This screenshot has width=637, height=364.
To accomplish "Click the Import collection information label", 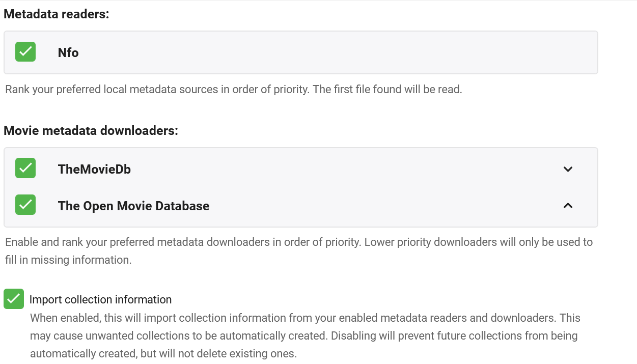I will coord(100,299).
